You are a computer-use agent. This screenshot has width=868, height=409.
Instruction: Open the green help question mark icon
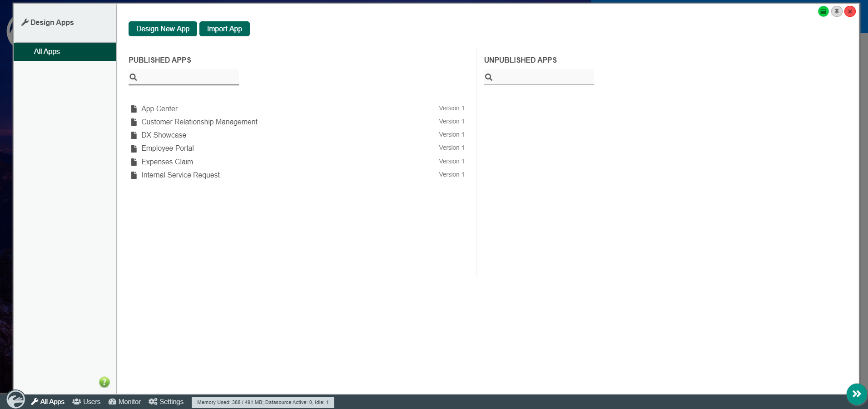[104, 382]
